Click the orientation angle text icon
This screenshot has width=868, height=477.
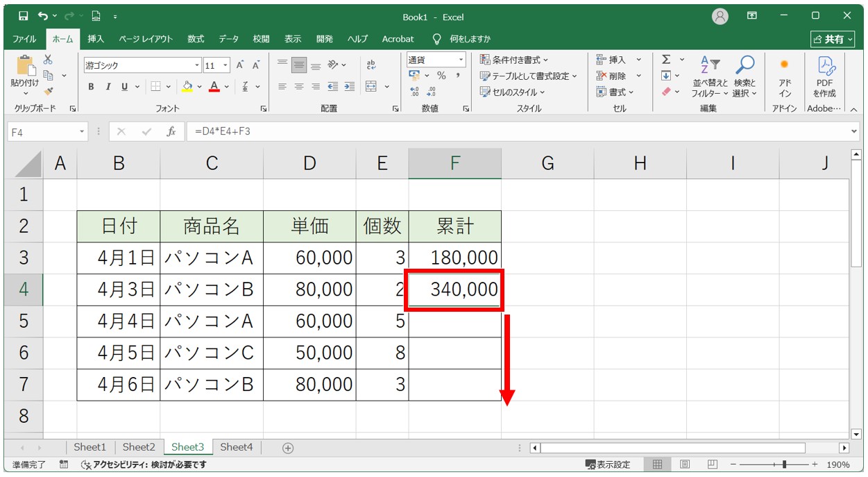click(333, 65)
